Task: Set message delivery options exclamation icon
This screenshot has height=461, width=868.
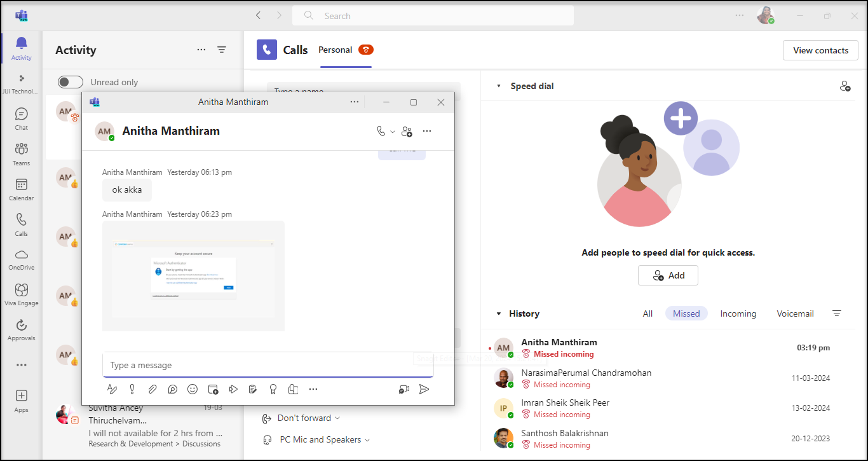Action: coord(132,389)
